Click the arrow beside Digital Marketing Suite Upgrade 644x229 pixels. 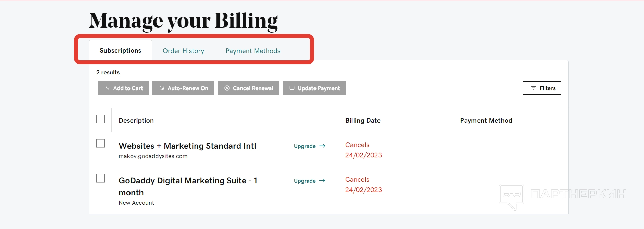(322, 181)
